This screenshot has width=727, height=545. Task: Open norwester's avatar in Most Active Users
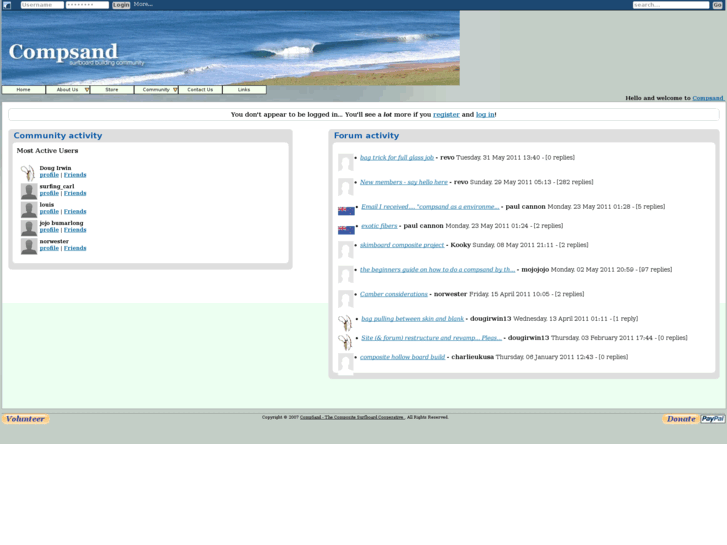[29, 246]
